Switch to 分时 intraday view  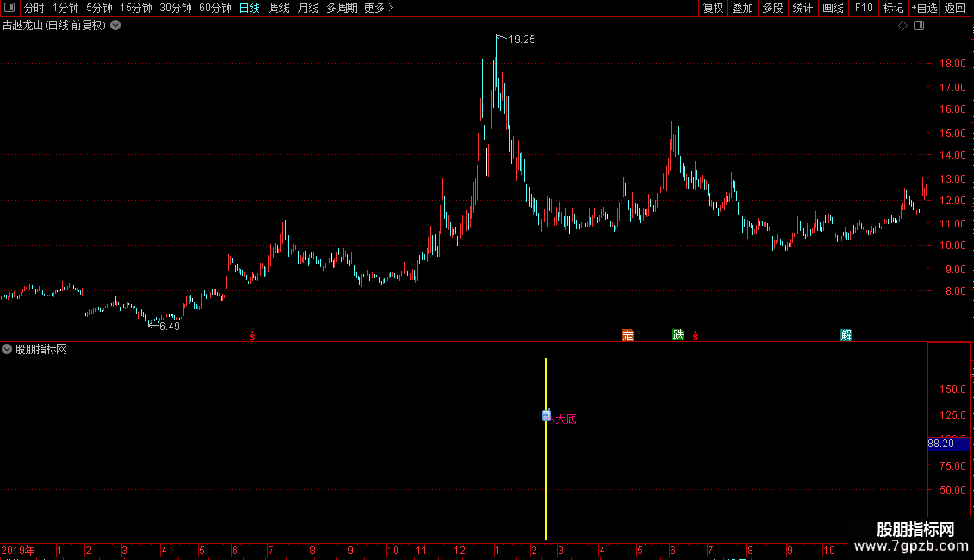pos(34,8)
